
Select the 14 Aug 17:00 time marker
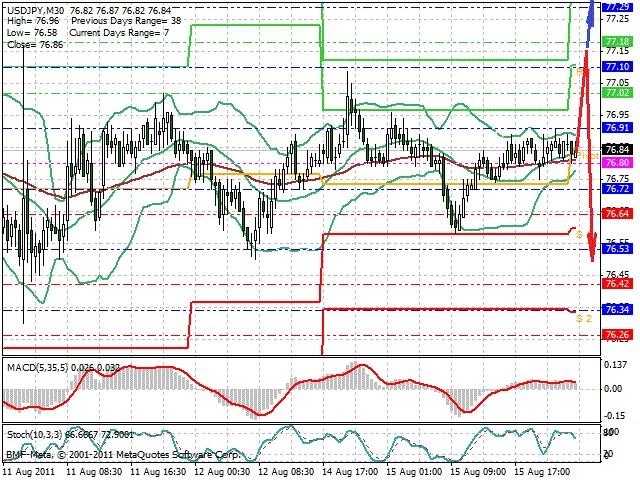pos(351,472)
